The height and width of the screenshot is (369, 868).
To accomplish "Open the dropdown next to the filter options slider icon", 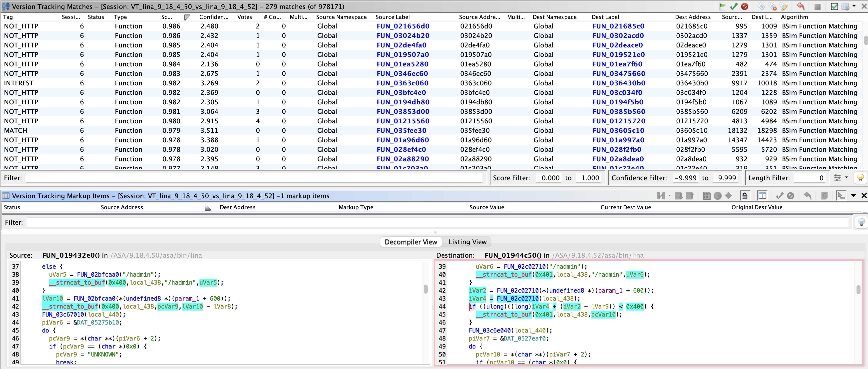I will tap(847, 178).
